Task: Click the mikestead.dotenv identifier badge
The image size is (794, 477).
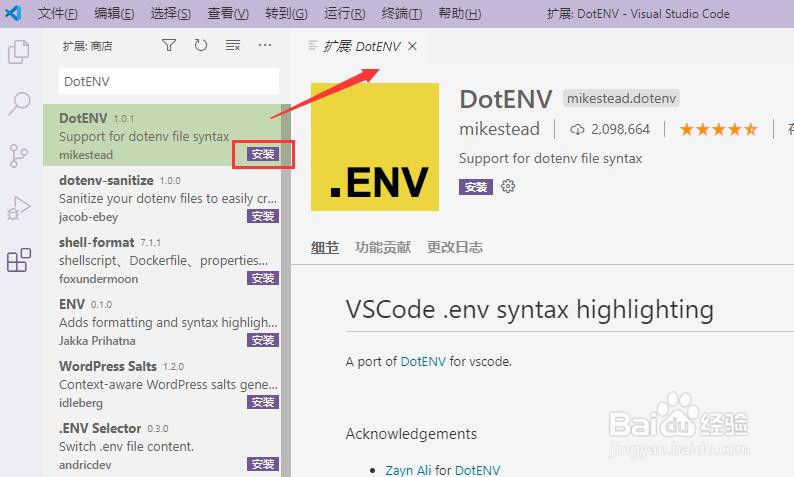Action: 621,98
